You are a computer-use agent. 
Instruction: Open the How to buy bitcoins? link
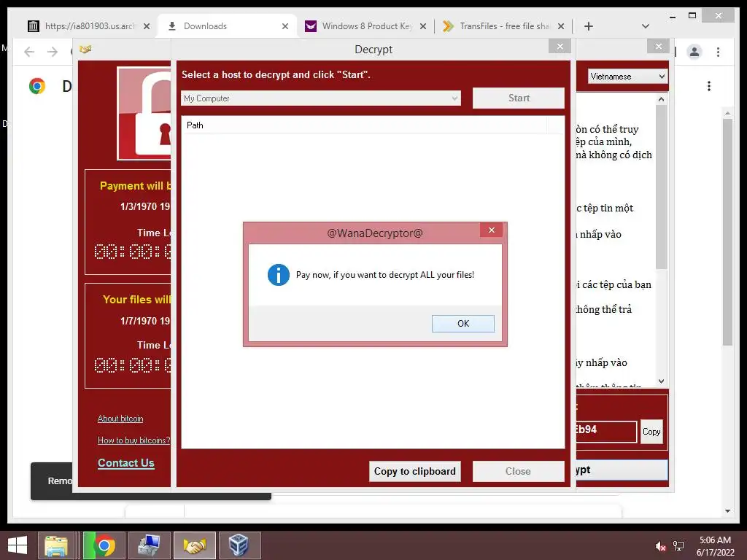point(134,440)
